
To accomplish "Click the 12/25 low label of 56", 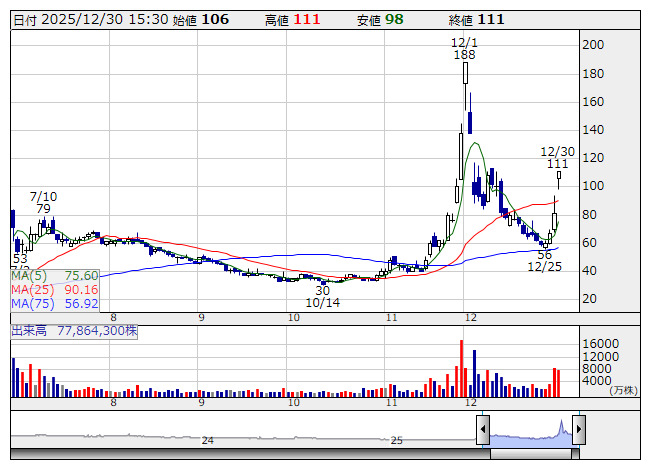I will (544, 261).
